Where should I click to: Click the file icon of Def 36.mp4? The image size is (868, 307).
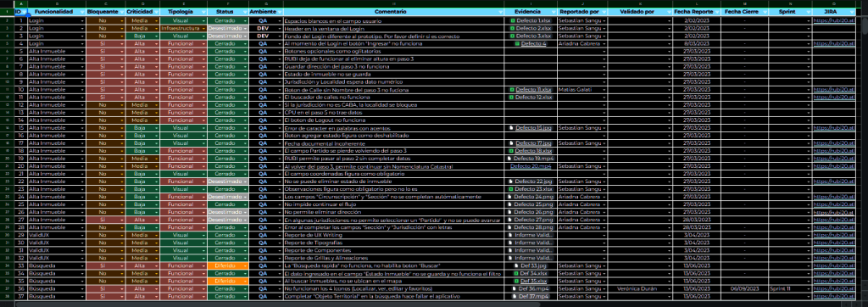tap(514, 288)
